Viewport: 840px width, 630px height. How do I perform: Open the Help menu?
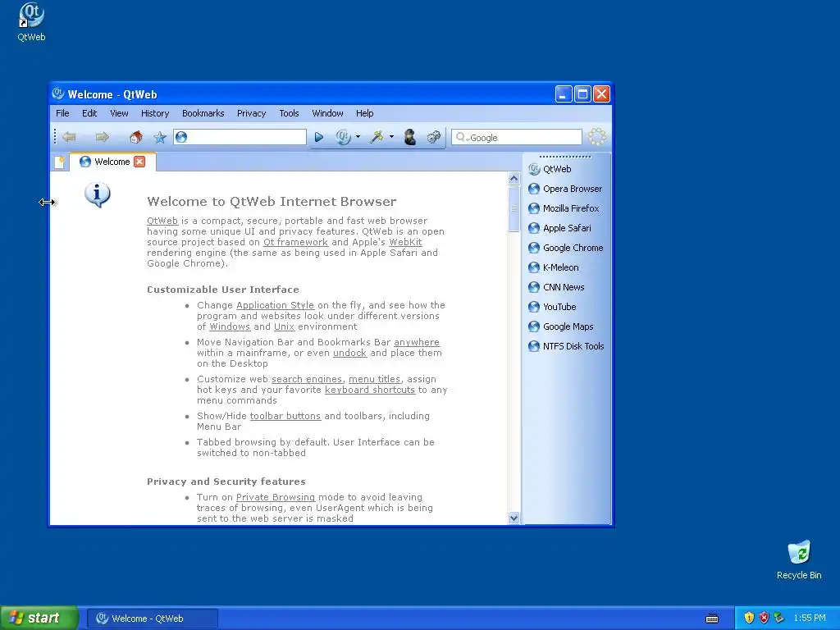pos(364,113)
